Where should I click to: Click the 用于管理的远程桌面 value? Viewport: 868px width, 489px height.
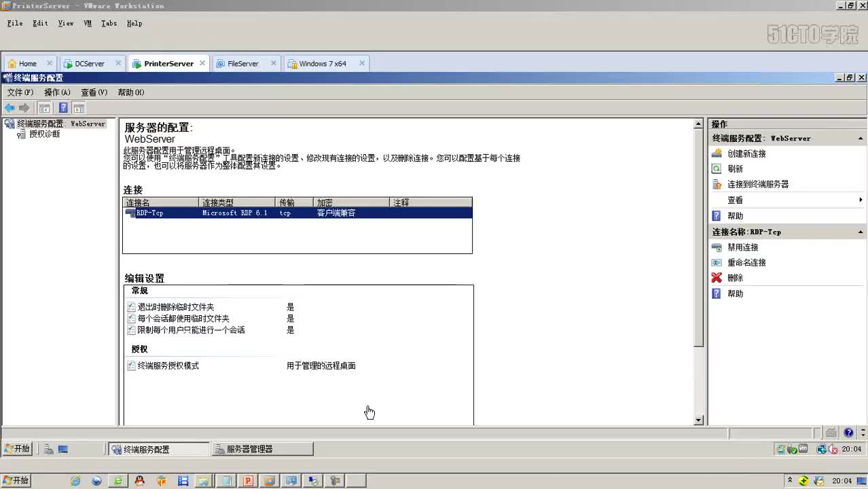[x=321, y=365]
